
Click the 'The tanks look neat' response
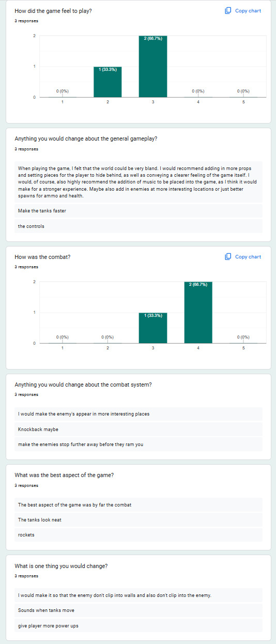tap(138, 520)
